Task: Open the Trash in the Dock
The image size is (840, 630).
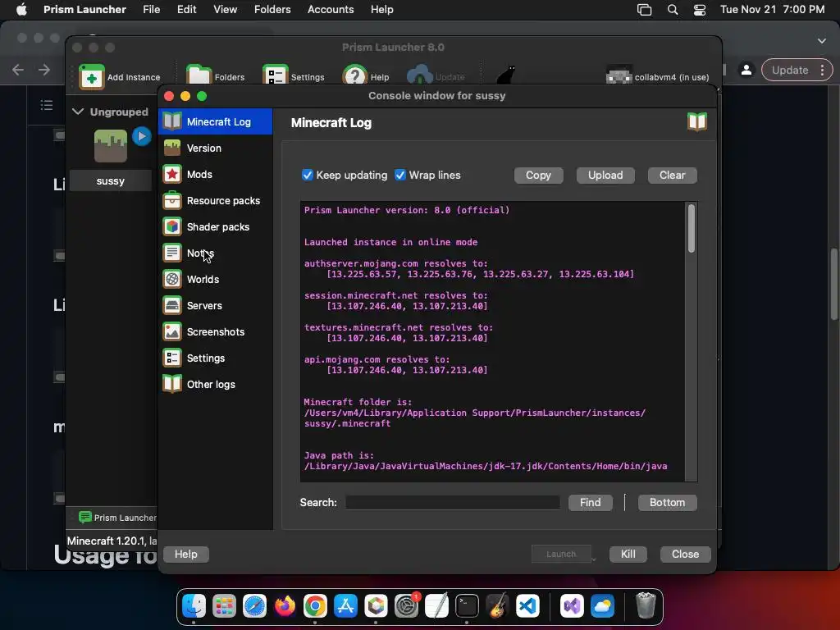Action: (646, 605)
